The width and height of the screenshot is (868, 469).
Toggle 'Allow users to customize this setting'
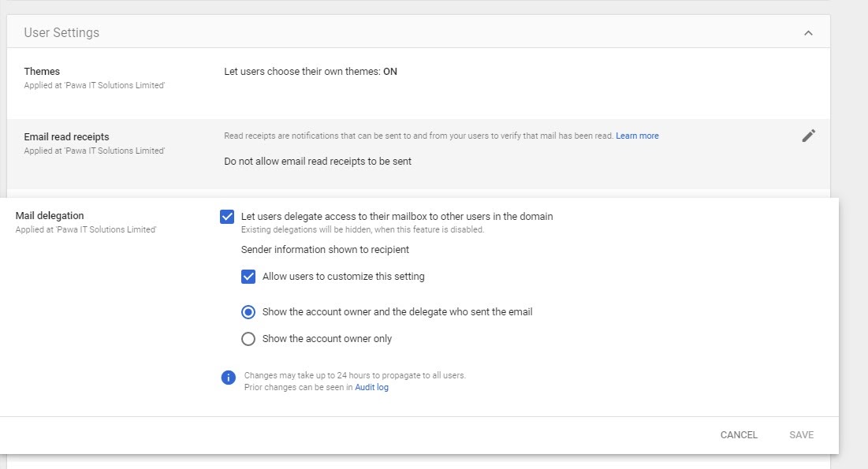point(249,276)
